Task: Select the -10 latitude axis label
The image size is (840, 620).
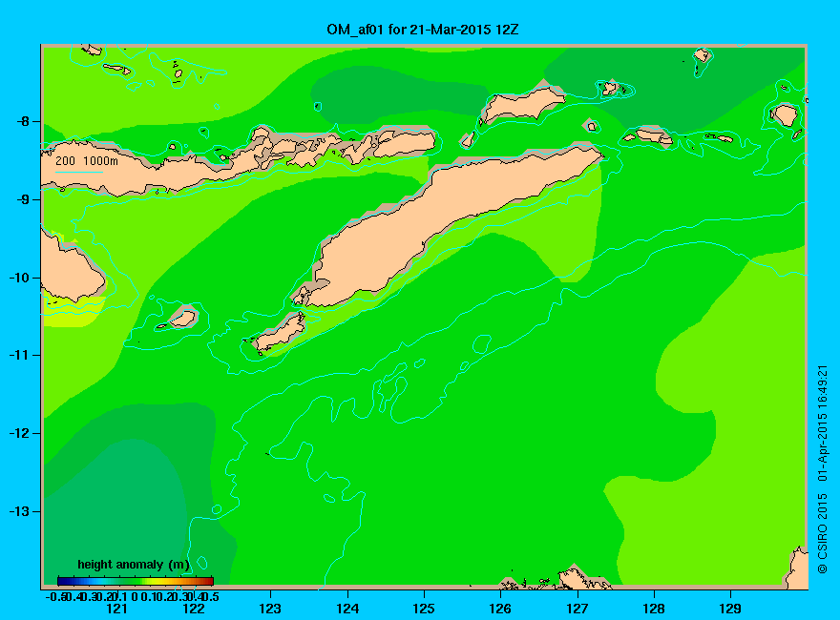Action: point(20,278)
